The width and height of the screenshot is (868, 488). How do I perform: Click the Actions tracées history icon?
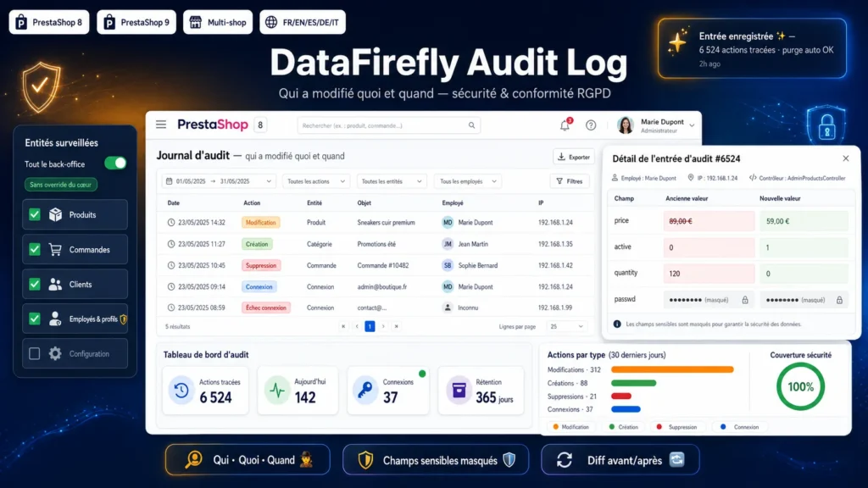click(x=181, y=391)
